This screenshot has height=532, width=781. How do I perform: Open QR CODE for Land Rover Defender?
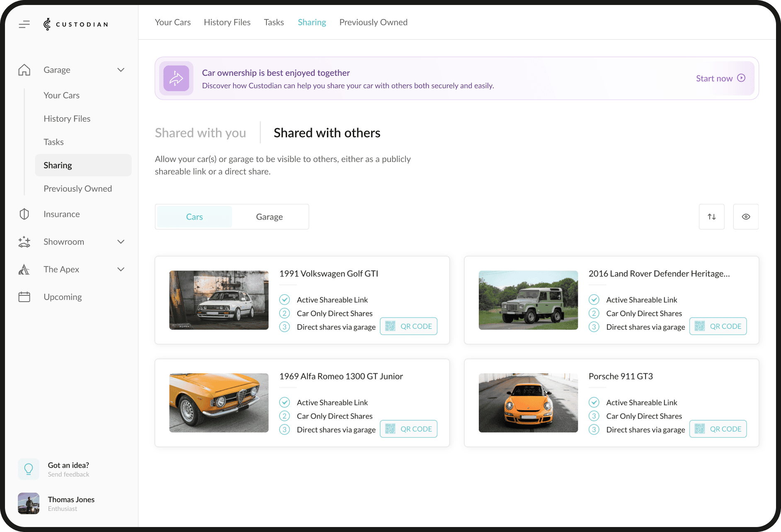718,326
